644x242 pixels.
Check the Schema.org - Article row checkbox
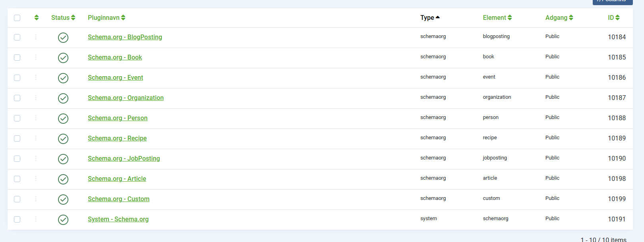[17, 179]
